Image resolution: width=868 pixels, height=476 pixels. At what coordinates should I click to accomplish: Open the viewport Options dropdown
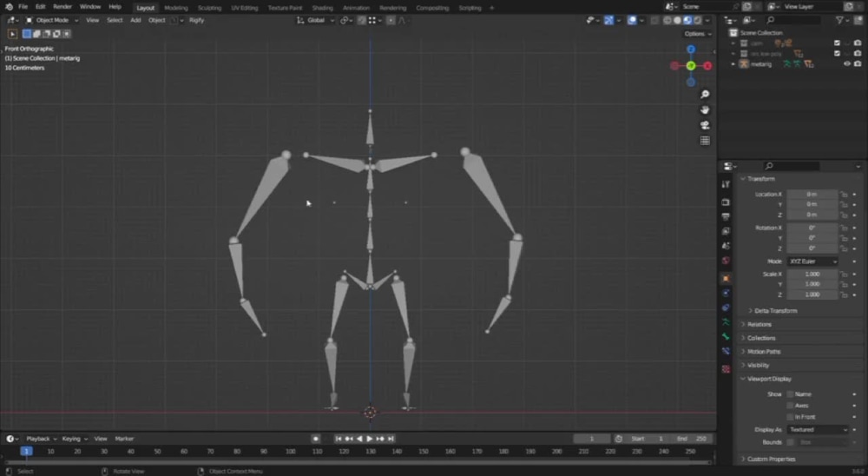coord(696,34)
